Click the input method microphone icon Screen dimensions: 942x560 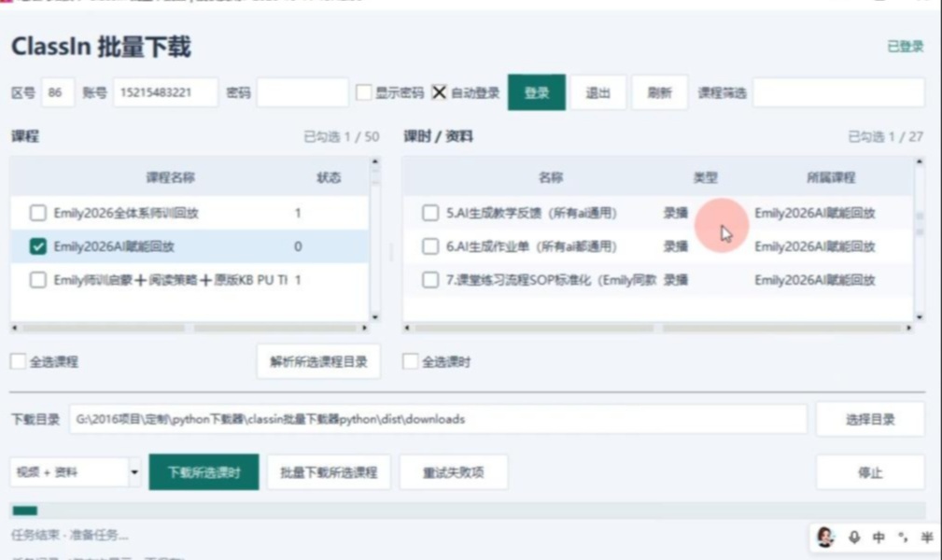(854, 538)
